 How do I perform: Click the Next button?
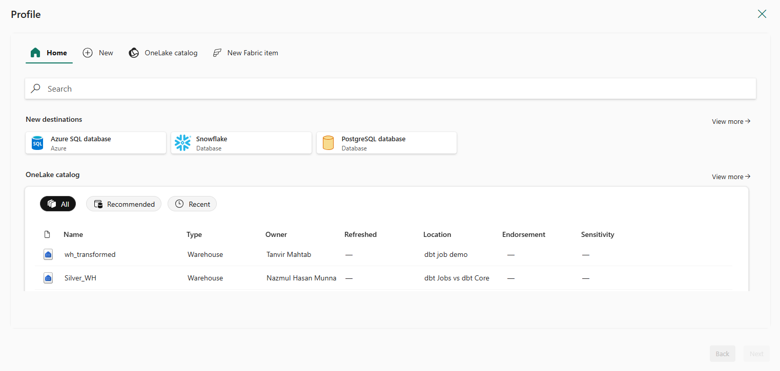point(757,354)
